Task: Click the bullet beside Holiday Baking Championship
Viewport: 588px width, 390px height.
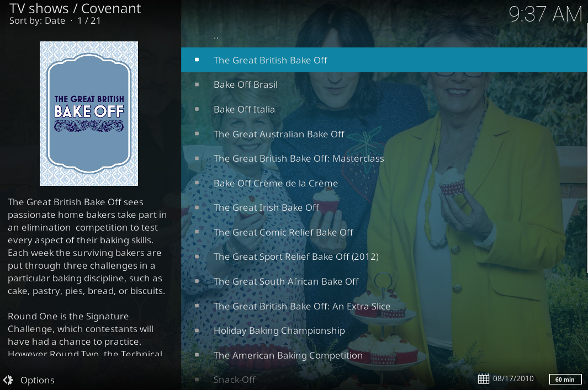Action: (197, 331)
